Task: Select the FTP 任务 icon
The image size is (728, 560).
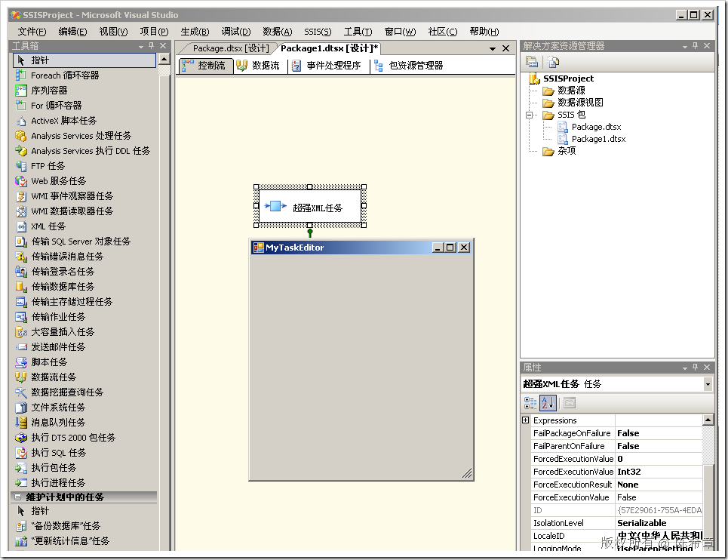Action: tap(21, 166)
